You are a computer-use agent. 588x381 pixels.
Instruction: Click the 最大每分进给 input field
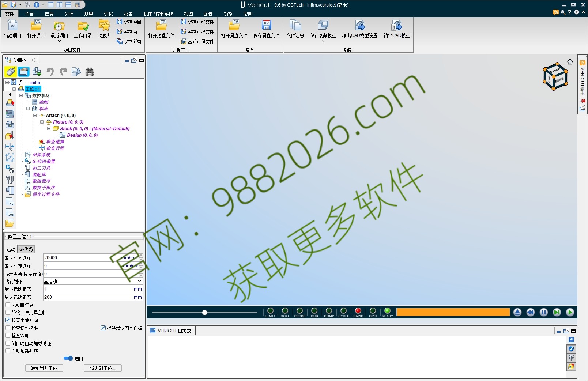pos(91,257)
